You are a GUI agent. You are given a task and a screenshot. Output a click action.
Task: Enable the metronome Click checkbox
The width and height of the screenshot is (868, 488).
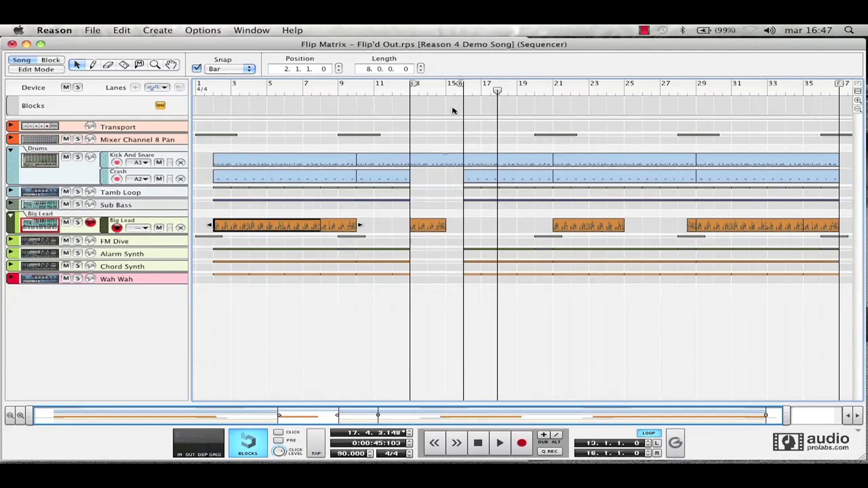tap(278, 432)
